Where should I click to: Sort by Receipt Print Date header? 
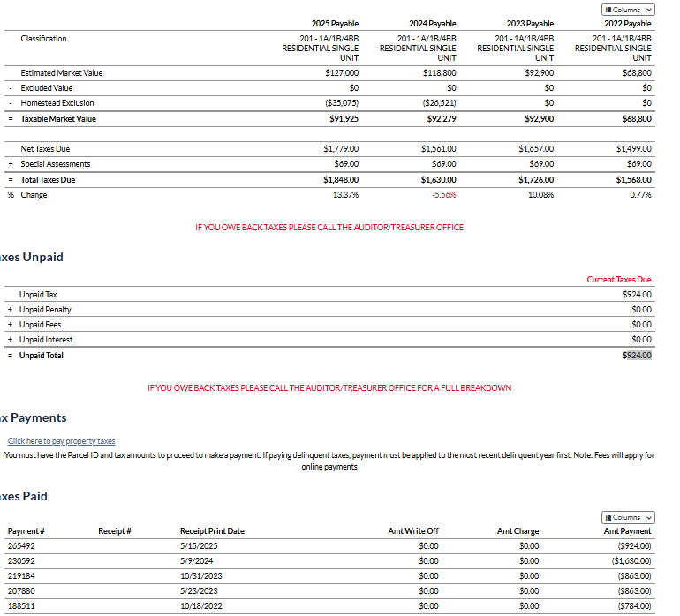point(212,531)
